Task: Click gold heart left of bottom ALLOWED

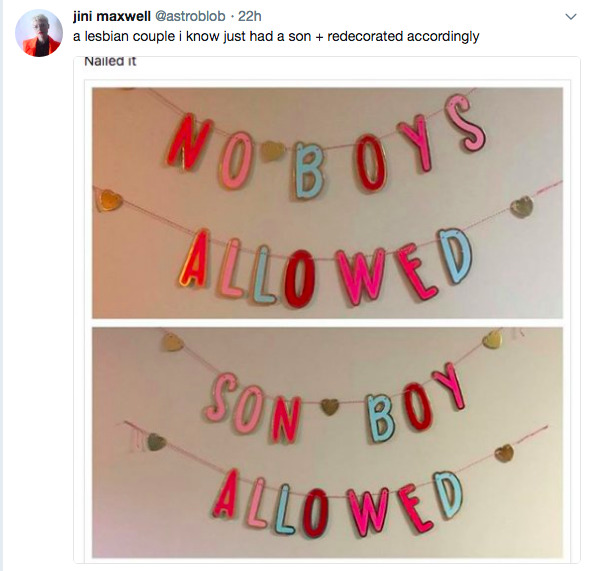Action: pos(156,442)
